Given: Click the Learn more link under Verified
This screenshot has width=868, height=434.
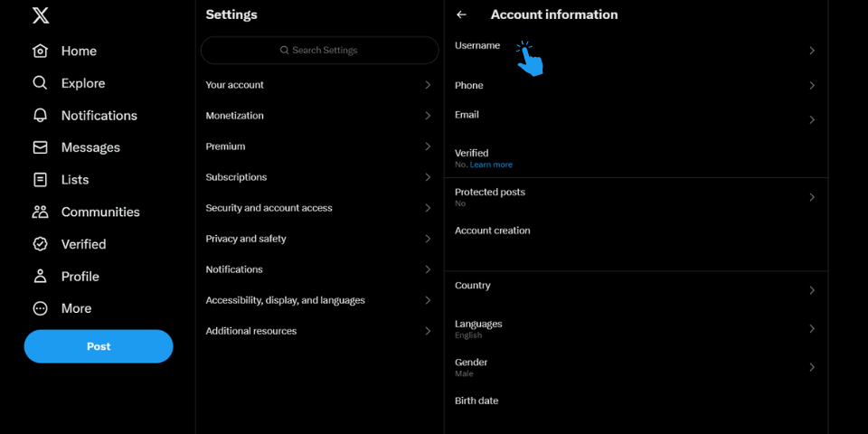Looking at the screenshot, I should point(491,165).
